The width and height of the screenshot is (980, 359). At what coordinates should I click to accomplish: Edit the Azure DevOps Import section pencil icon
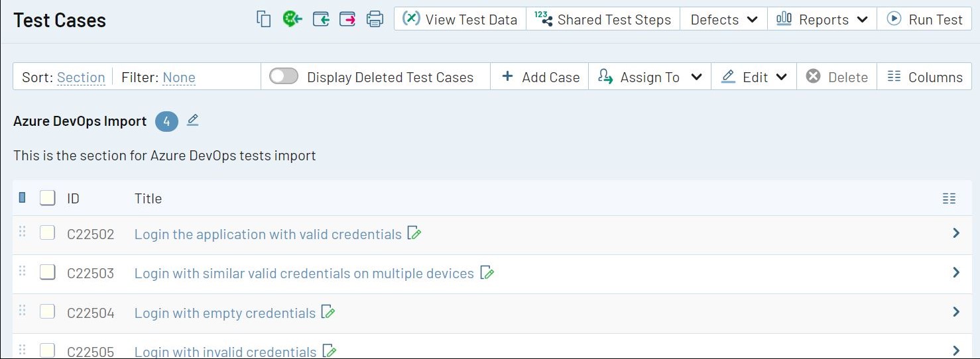point(192,120)
